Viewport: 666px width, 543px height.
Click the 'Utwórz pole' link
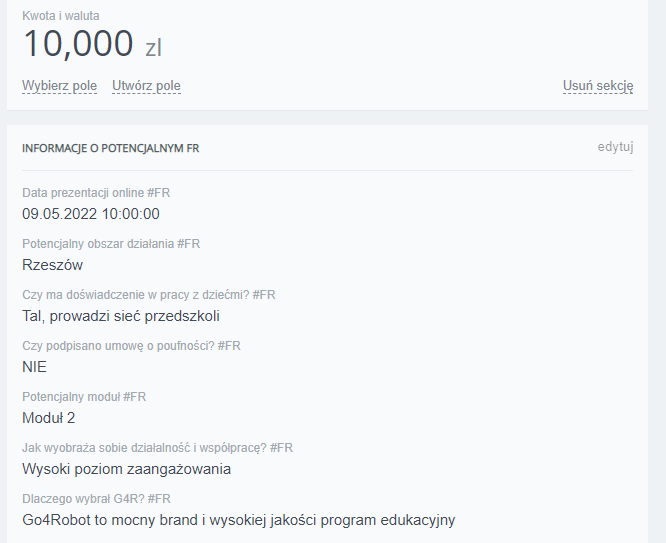[146, 86]
